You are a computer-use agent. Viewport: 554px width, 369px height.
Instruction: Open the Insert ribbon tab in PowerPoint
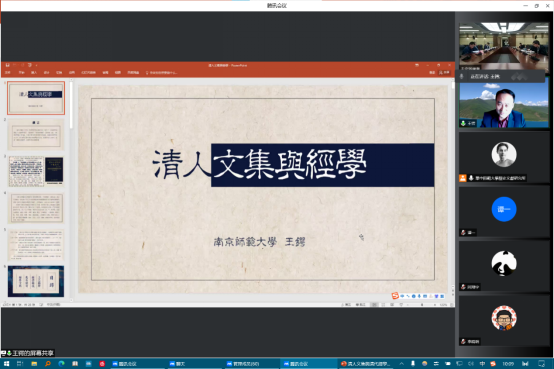pos(34,72)
